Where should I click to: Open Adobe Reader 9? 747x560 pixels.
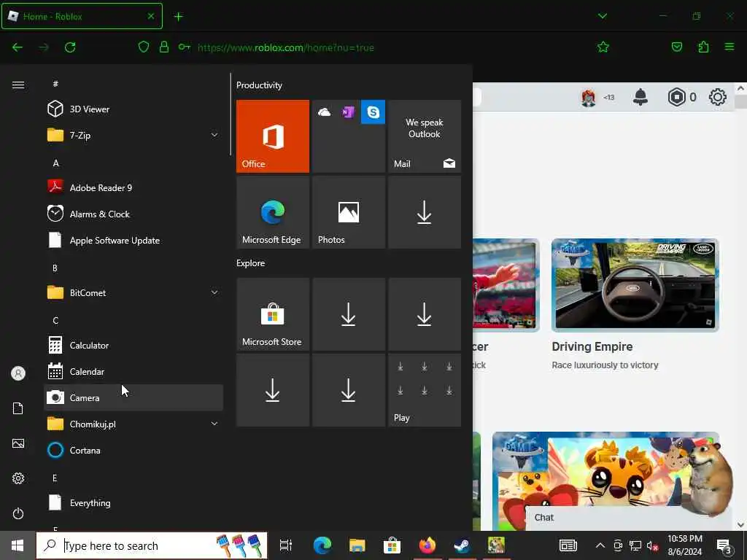tap(133, 187)
